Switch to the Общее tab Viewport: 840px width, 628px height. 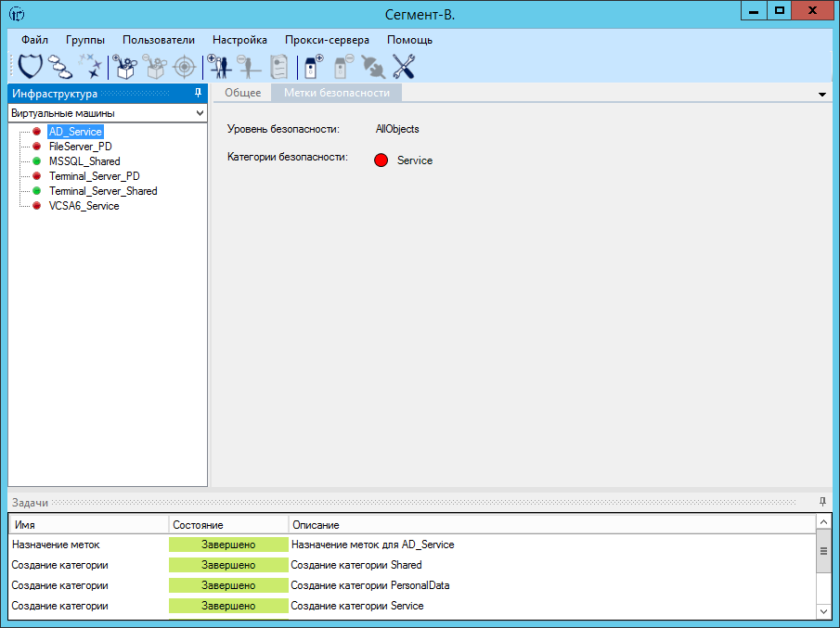click(x=243, y=93)
